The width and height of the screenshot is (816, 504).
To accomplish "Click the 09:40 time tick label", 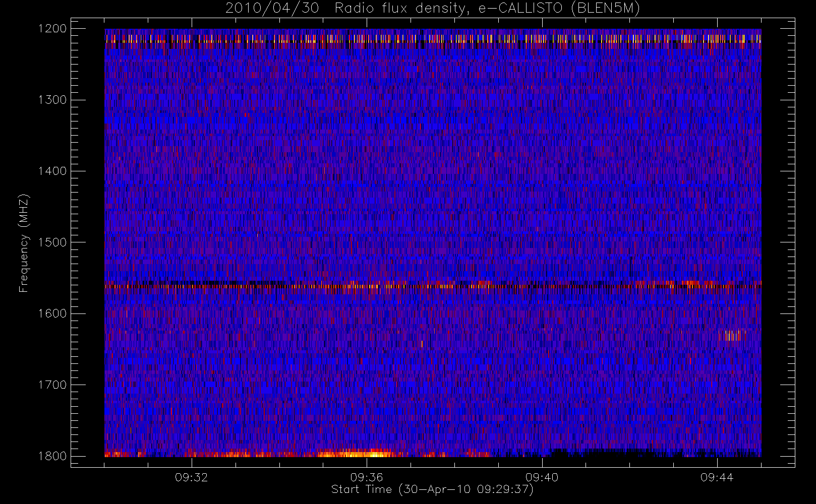I will point(542,477).
